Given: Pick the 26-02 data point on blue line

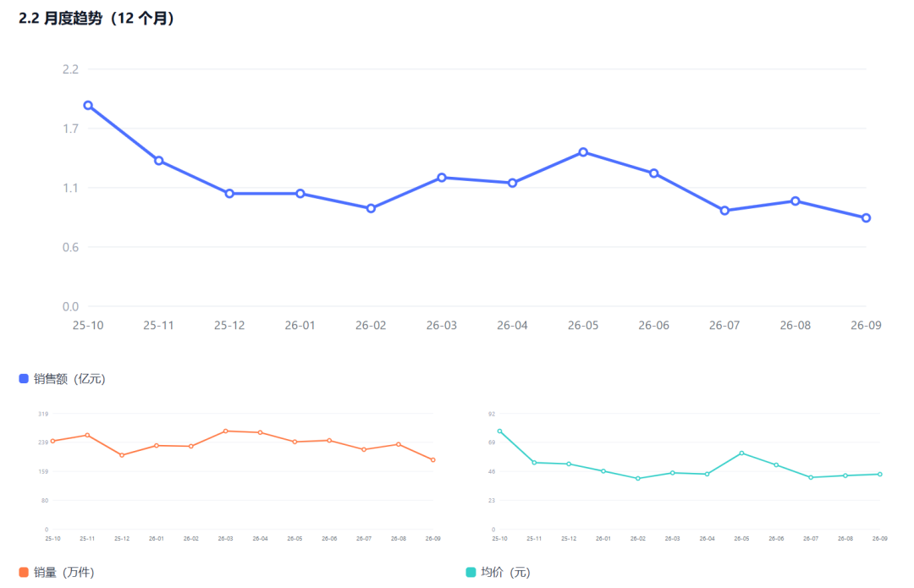Looking at the screenshot, I should click(x=371, y=208).
